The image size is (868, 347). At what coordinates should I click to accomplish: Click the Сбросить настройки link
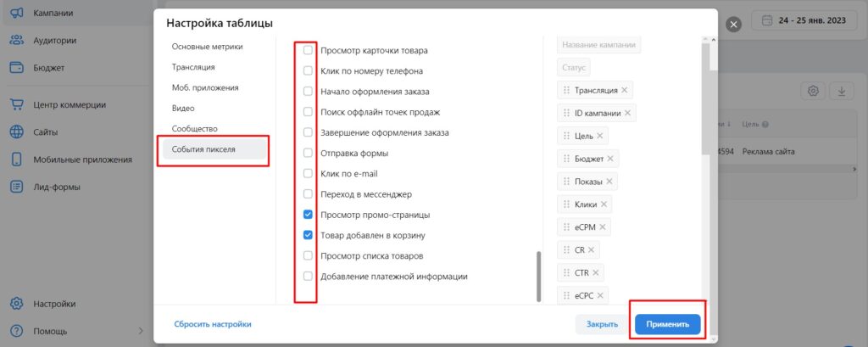tap(213, 324)
